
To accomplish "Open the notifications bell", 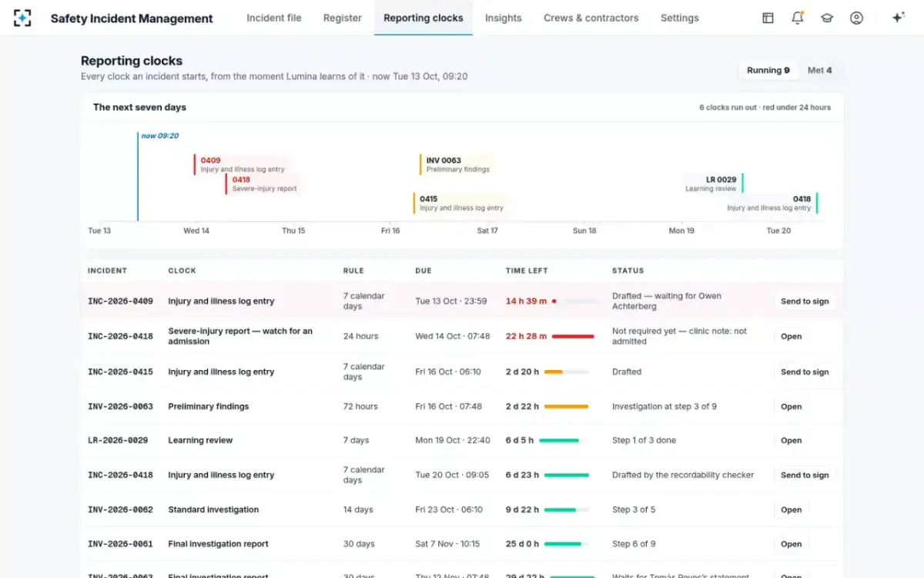I will pyautogui.click(x=797, y=18).
